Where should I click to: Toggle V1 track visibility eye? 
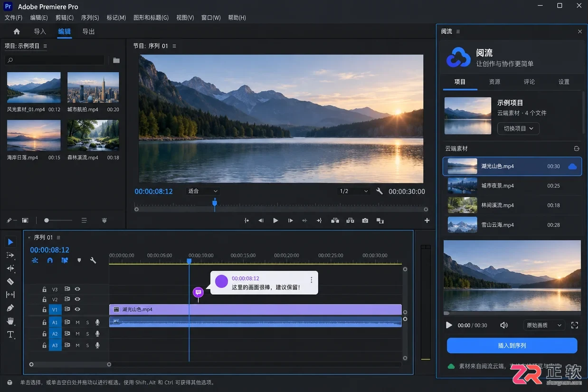(x=77, y=309)
